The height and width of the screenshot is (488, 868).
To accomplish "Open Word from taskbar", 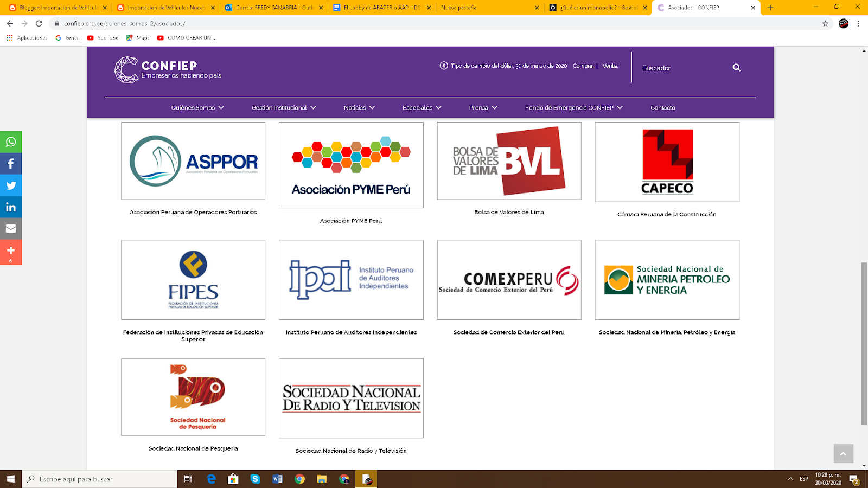I will (x=277, y=479).
